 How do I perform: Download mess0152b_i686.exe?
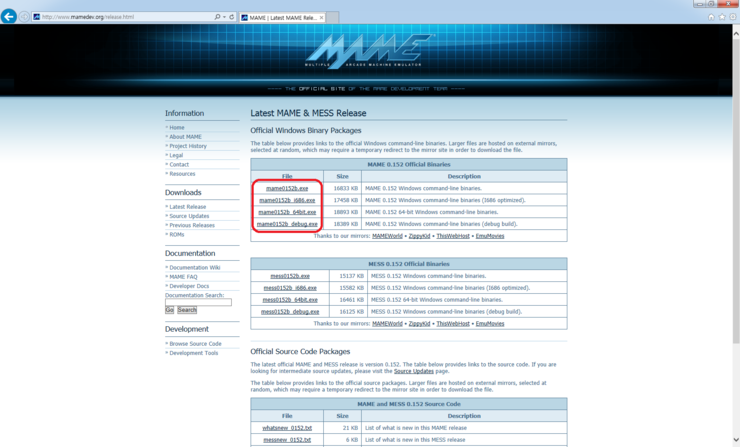coord(290,288)
